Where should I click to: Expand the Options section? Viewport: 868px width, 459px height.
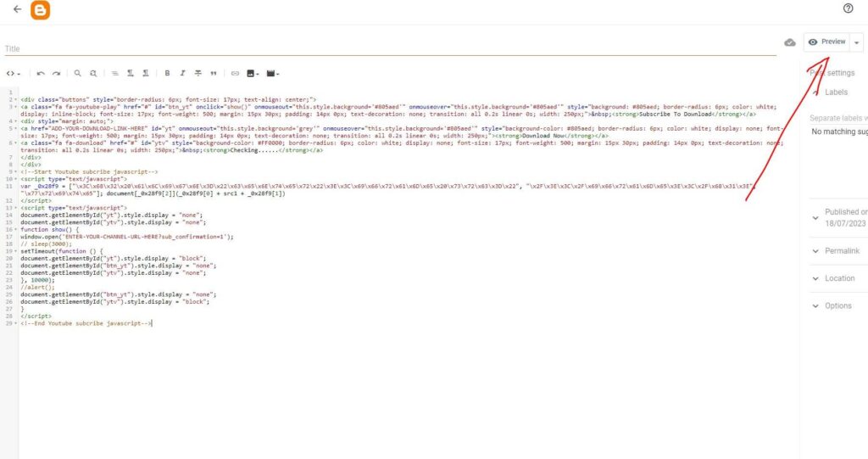coord(833,306)
